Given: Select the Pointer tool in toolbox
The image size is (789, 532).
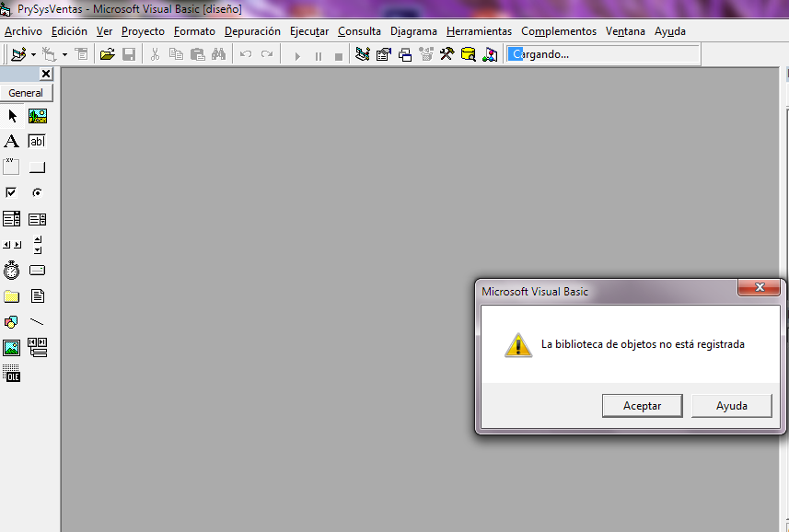Looking at the screenshot, I should 12,116.
